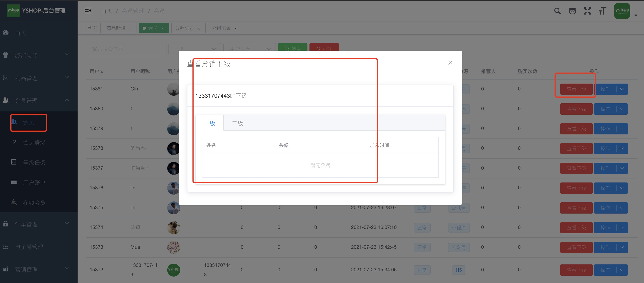Select the 二级 tab in dialog
644x283 pixels.
237,123
